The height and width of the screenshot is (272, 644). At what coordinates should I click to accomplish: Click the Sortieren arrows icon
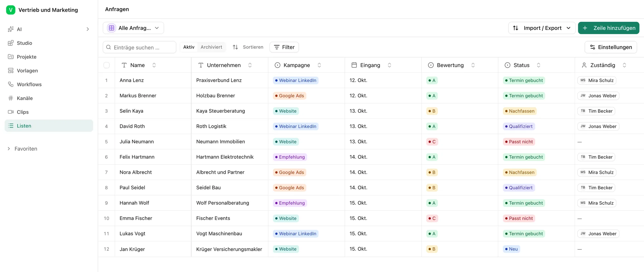[235, 47]
